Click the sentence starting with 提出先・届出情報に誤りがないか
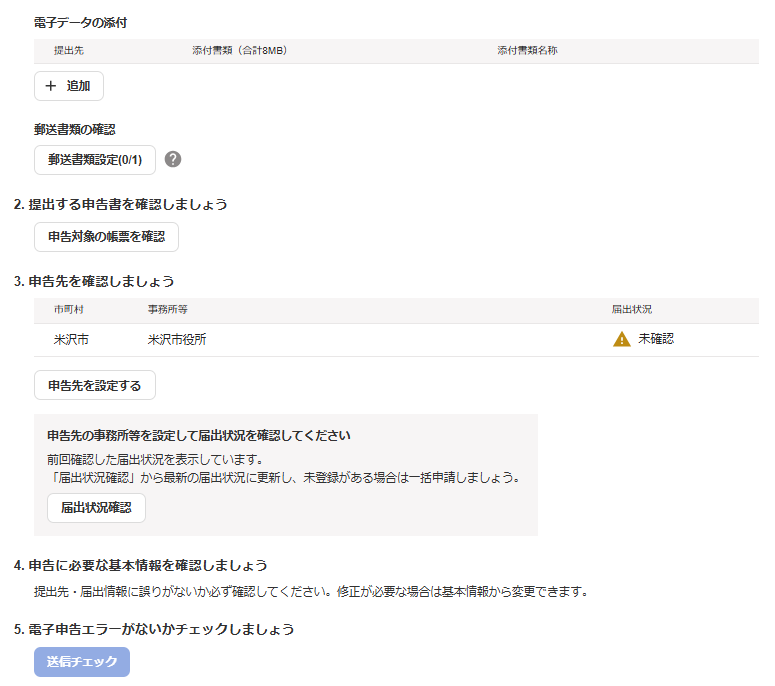Viewport: 775px width, 686px height. pos(311,591)
